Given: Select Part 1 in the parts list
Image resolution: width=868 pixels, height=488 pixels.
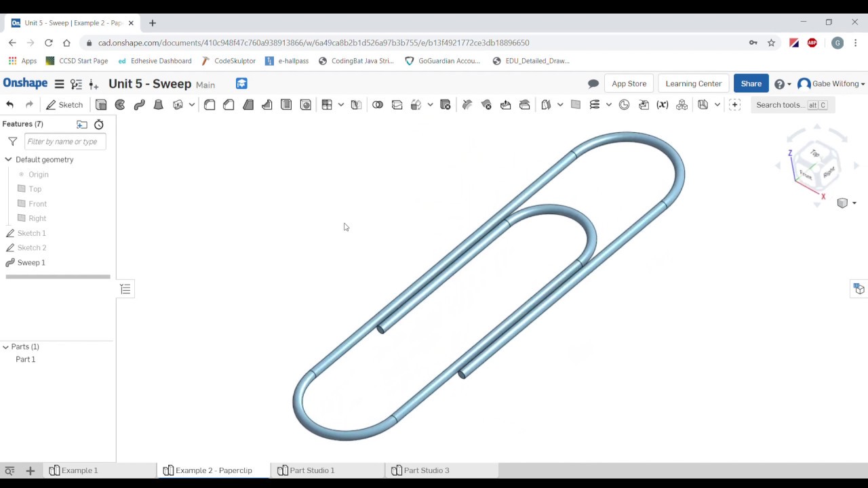Looking at the screenshot, I should (26, 359).
